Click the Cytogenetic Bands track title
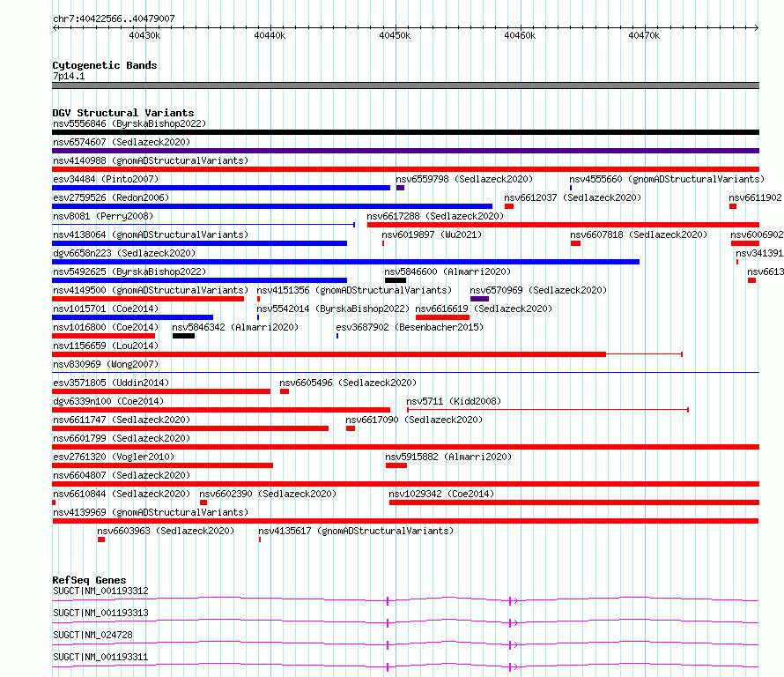The image size is (784, 677). coord(105,65)
